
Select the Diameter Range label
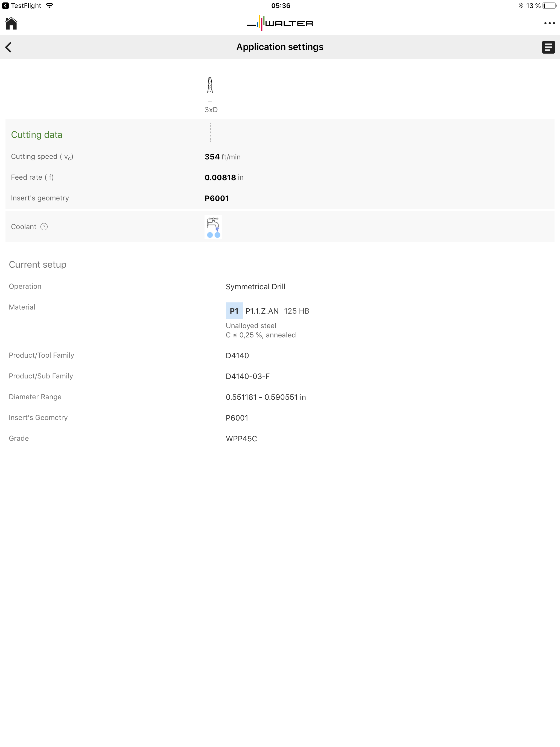pos(35,397)
